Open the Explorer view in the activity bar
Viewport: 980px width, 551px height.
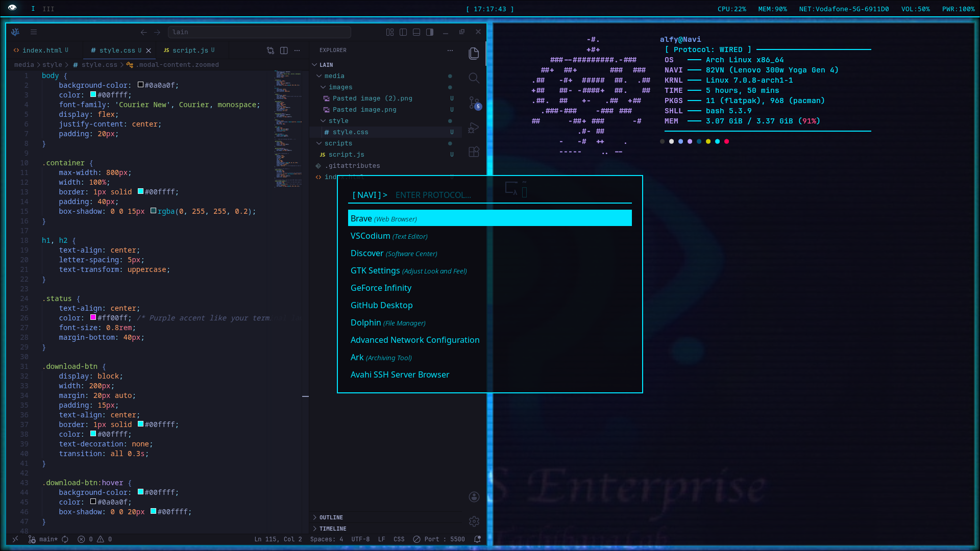pyautogui.click(x=474, y=54)
